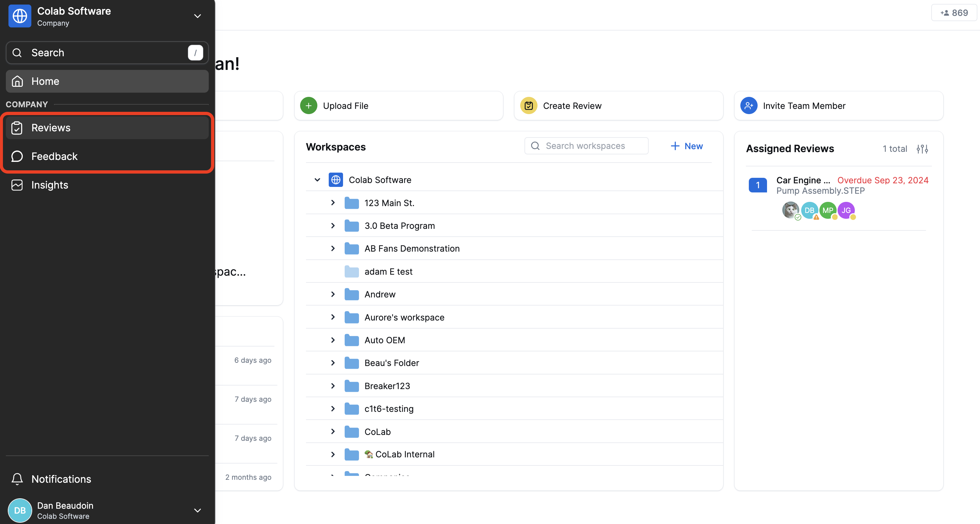
Task: Expand the Andrew folder
Action: click(x=333, y=294)
